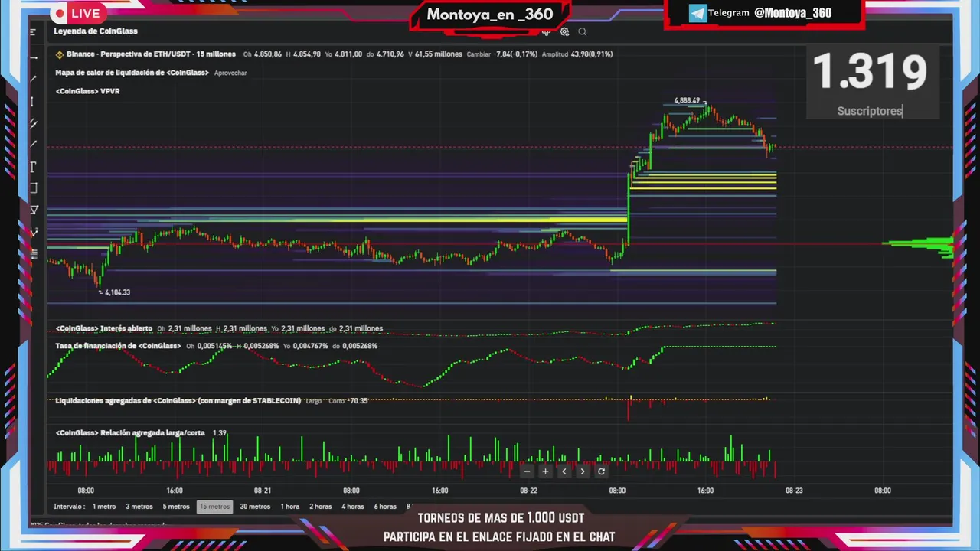The image size is (980, 551).
Task: Click the Binance ETH/USDT symbol title
Action: [x=151, y=54]
